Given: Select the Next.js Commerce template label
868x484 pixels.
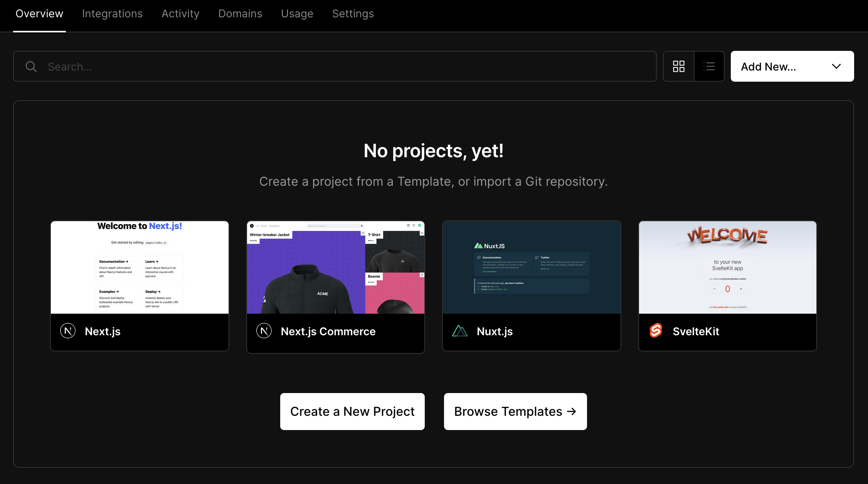Looking at the screenshot, I should 328,331.
